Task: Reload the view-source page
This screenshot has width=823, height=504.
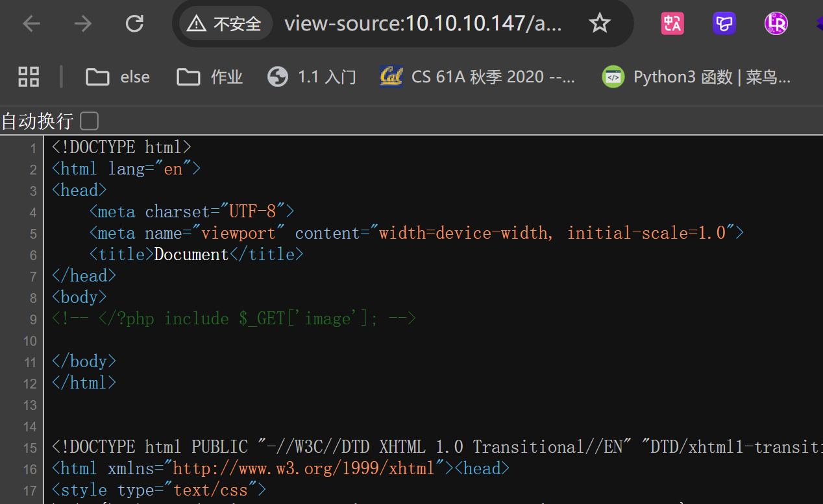Action: tap(134, 24)
